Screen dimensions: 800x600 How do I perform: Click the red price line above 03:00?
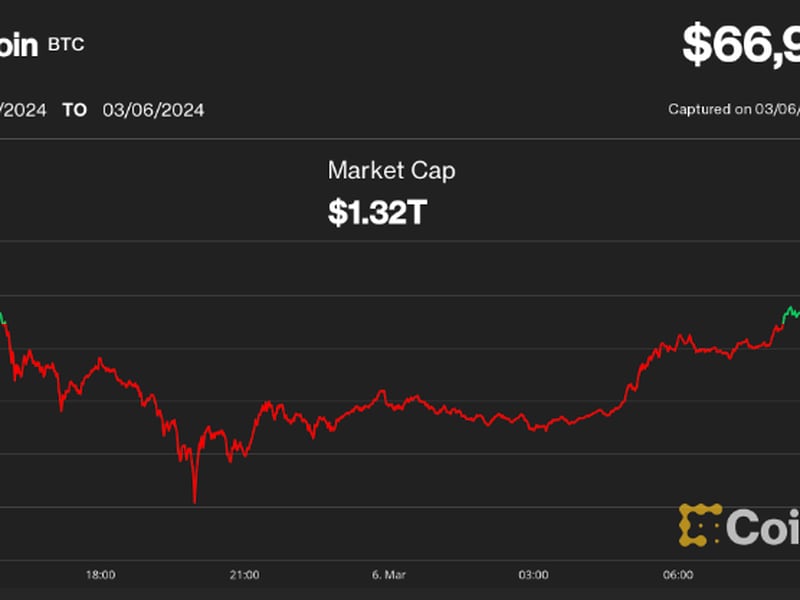point(533,427)
